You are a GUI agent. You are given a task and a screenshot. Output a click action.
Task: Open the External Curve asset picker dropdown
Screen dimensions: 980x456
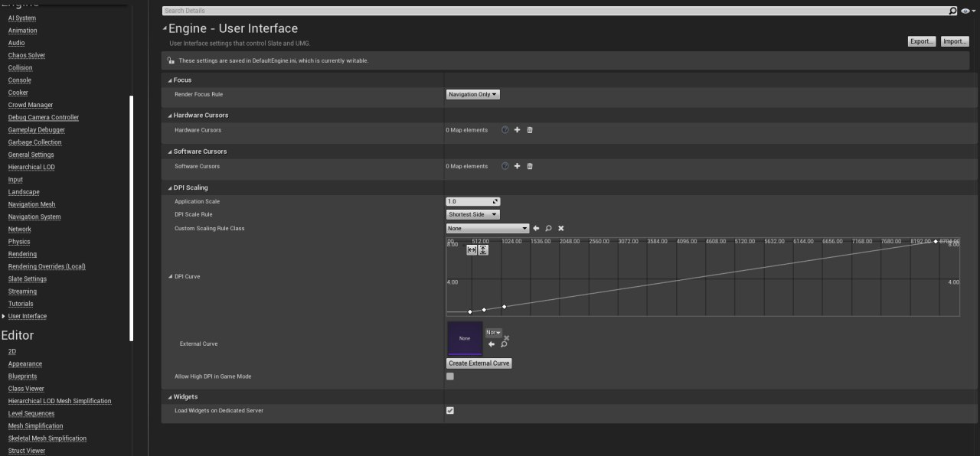click(494, 333)
